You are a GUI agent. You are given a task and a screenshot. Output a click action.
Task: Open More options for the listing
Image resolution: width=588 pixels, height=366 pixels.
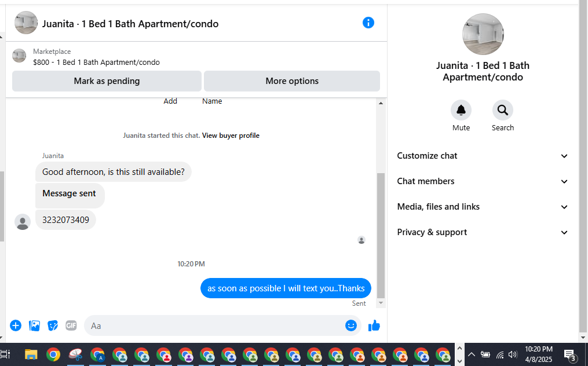coord(292,81)
